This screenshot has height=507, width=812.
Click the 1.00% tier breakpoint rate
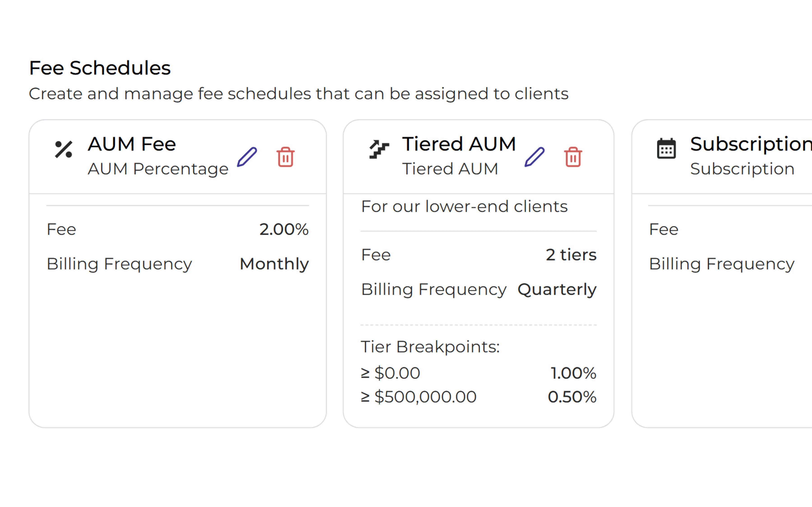573,372
